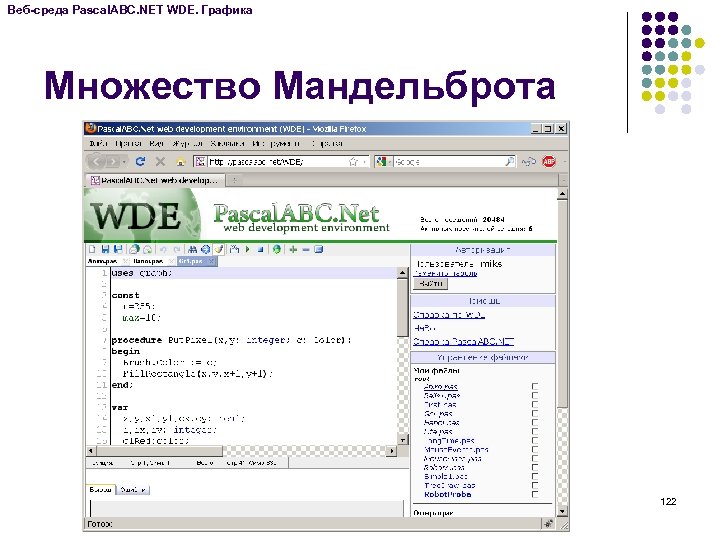Click the site favicon in address bar

(x=200, y=162)
